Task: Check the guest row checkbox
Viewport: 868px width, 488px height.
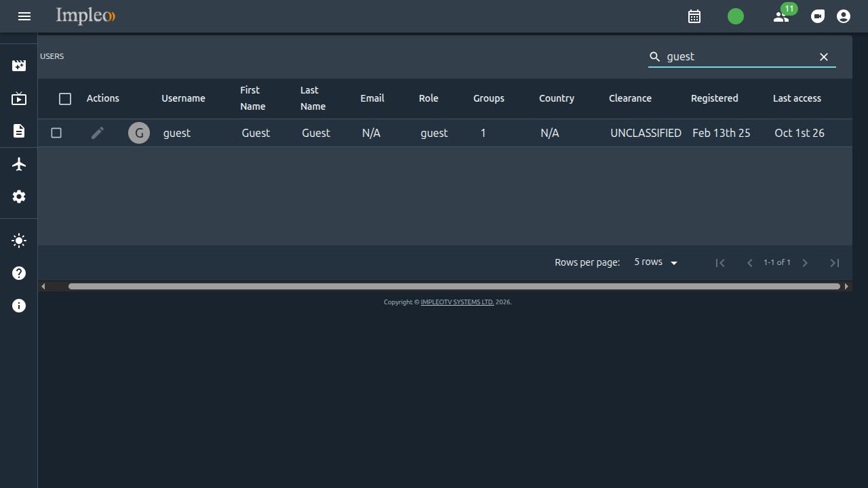Action: (x=56, y=133)
